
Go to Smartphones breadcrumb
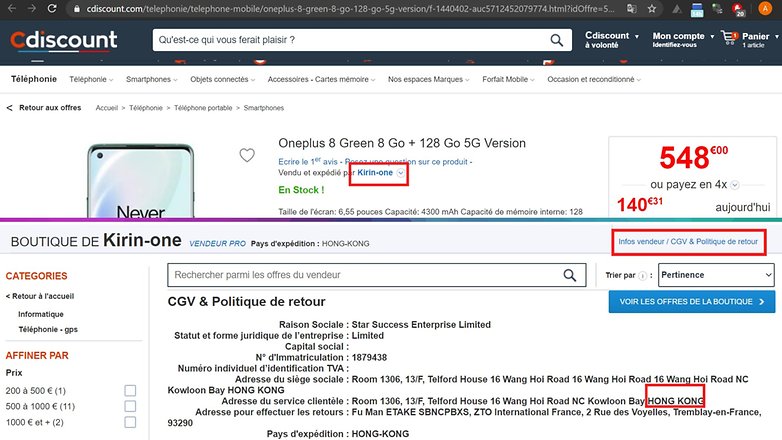click(x=264, y=108)
